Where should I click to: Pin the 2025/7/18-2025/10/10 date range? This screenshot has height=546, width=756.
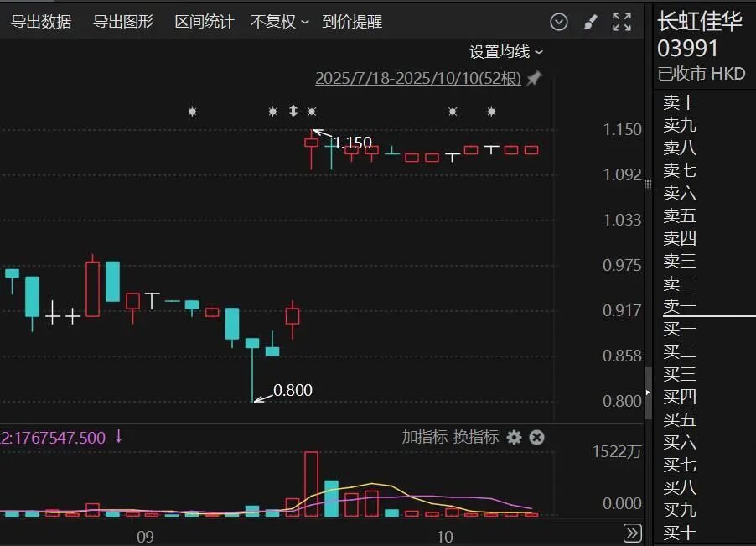(x=534, y=78)
